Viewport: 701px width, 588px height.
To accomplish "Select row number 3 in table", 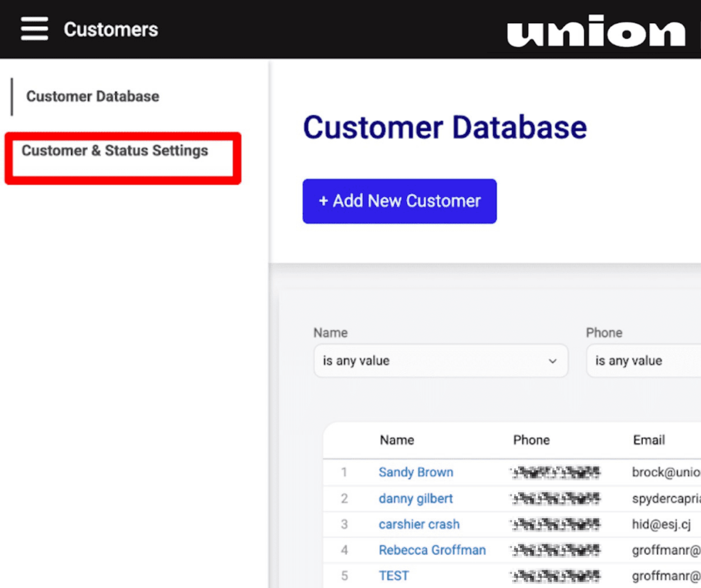I will (344, 525).
